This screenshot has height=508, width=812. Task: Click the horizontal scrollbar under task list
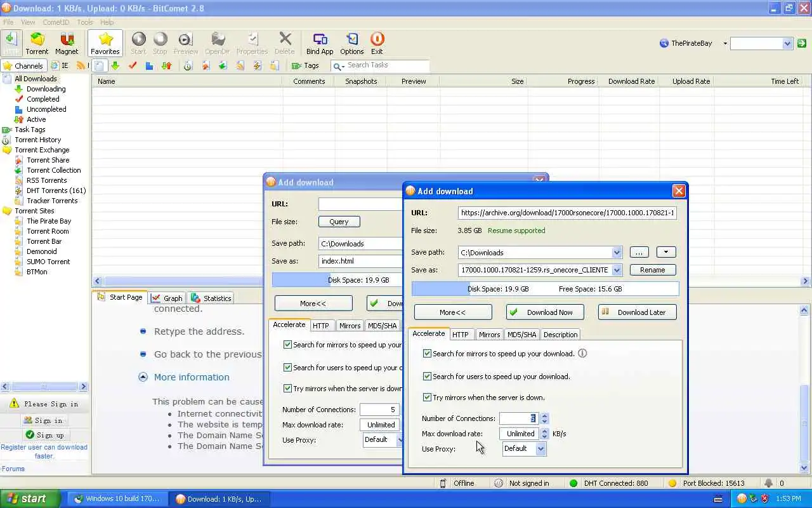tap(452, 281)
